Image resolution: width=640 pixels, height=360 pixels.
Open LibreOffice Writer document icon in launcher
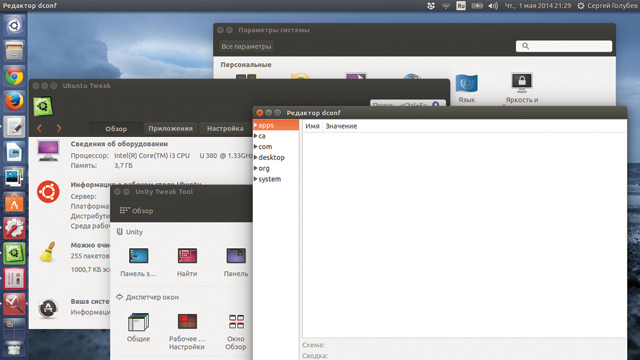[x=14, y=152]
